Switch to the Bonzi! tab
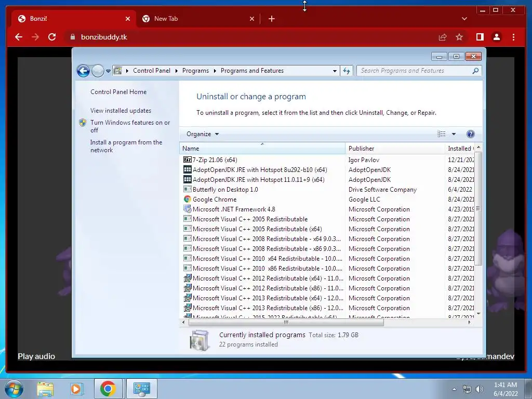The height and width of the screenshot is (399, 532). click(73, 19)
